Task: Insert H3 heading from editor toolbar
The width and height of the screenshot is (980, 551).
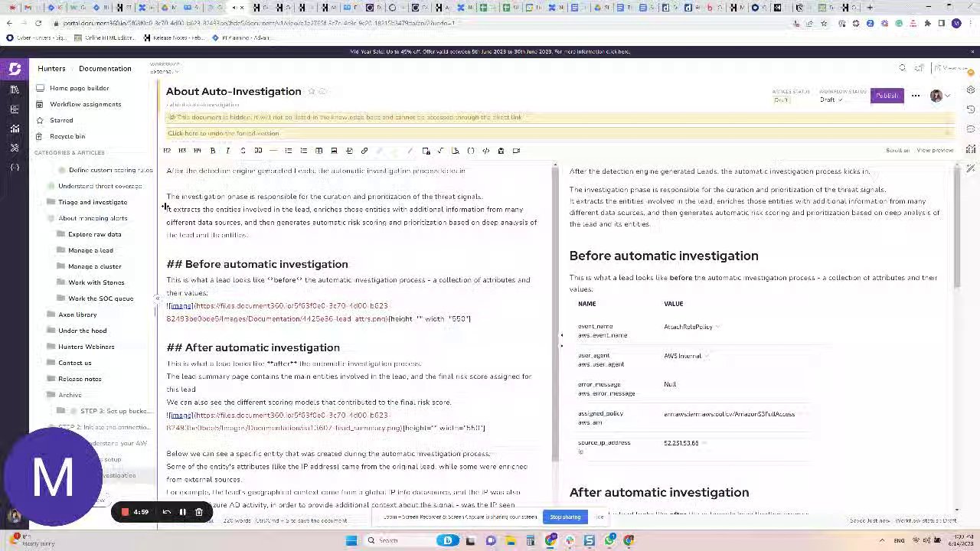Action: pyautogui.click(x=182, y=151)
